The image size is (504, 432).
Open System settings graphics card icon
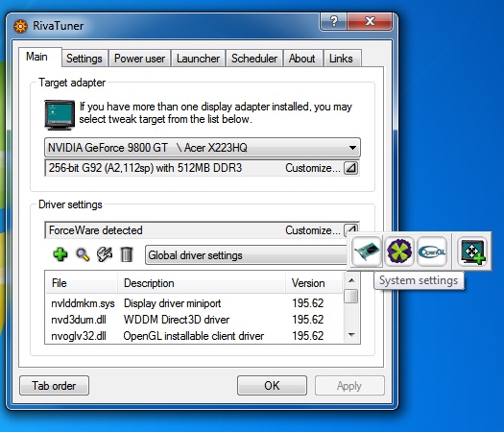(x=367, y=252)
